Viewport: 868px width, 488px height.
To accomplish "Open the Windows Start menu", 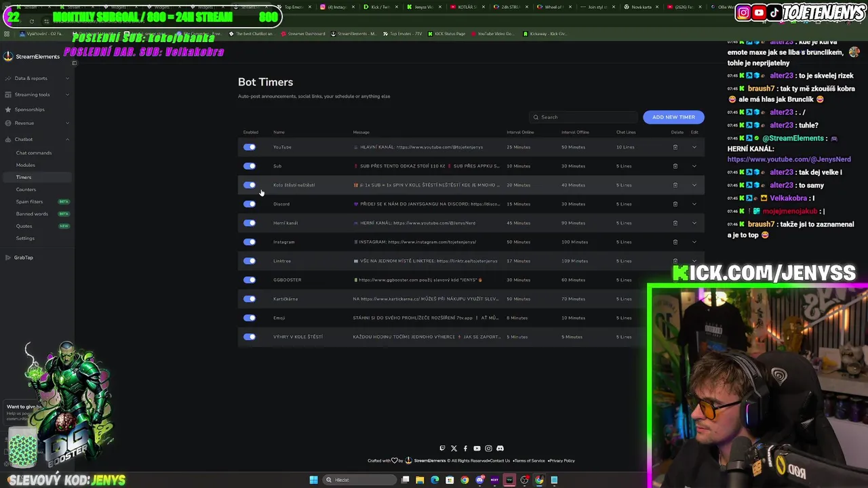I will point(313,480).
